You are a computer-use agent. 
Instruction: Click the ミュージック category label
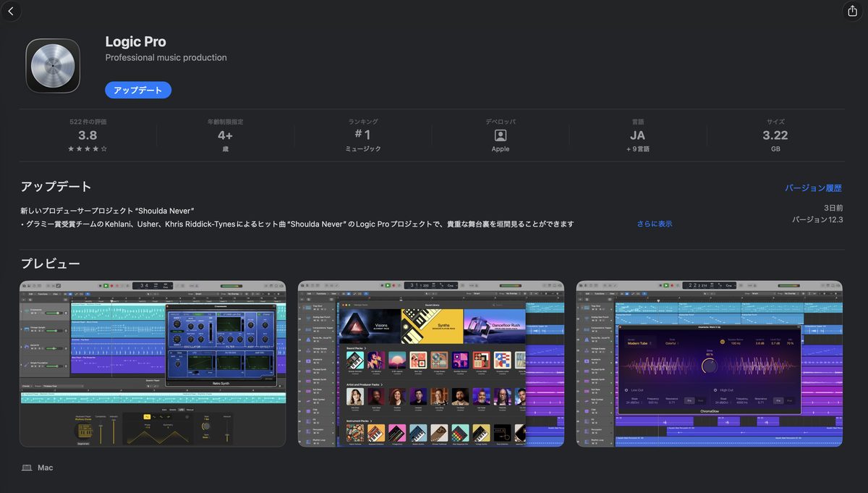coord(363,149)
